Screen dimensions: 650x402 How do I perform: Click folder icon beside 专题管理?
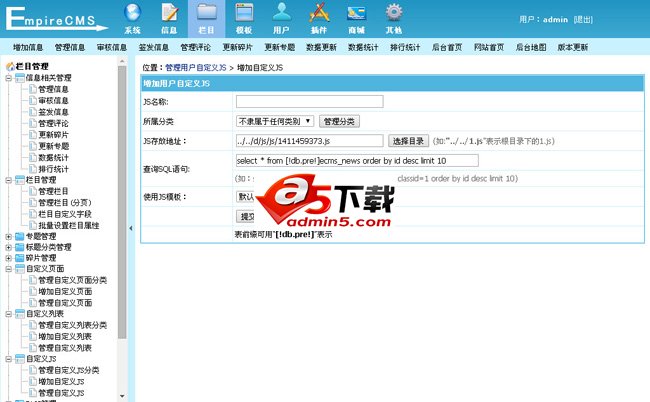[x=19, y=236]
